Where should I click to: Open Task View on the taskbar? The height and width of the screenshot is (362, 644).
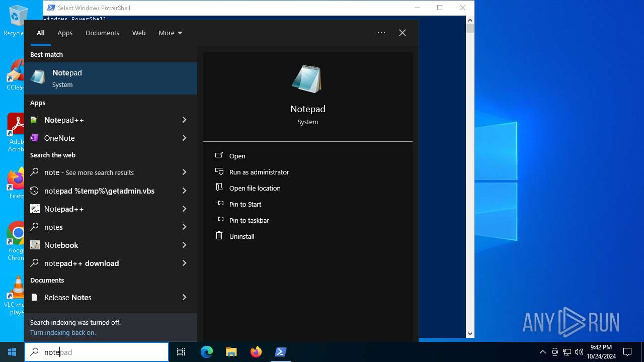(181, 352)
